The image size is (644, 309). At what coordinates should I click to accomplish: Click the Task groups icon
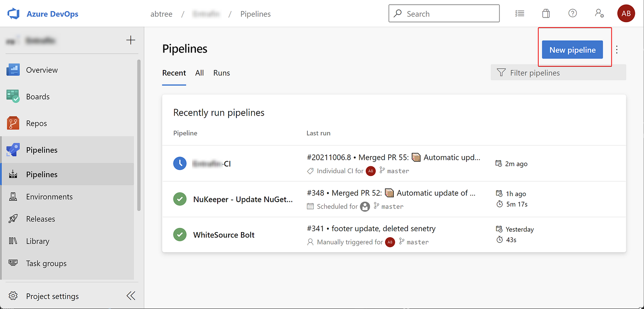tap(13, 263)
